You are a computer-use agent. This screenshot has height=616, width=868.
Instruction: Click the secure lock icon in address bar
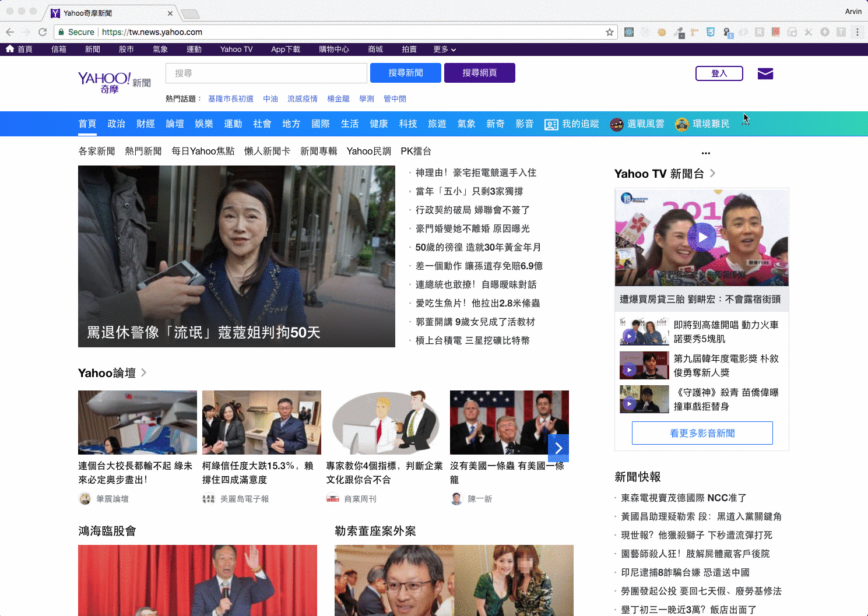(61, 32)
